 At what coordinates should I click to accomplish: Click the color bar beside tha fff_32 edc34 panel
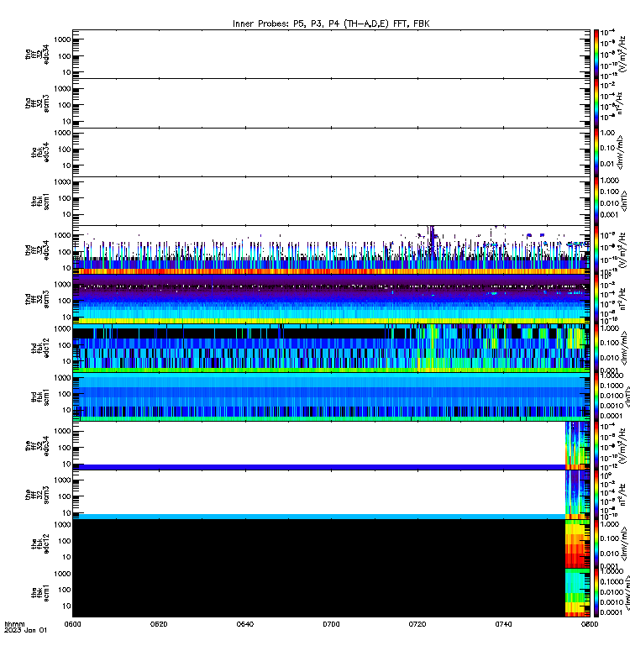click(596, 54)
